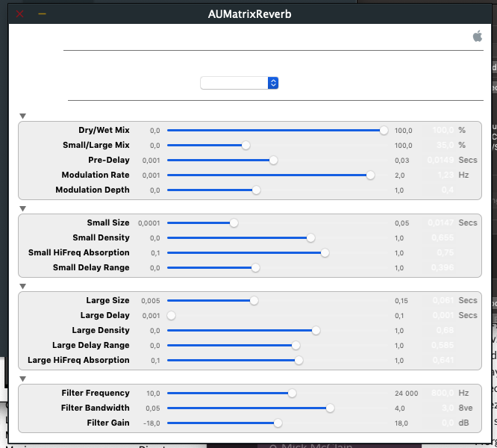Click the Large HiFreq Absorption slider handle

(298, 360)
